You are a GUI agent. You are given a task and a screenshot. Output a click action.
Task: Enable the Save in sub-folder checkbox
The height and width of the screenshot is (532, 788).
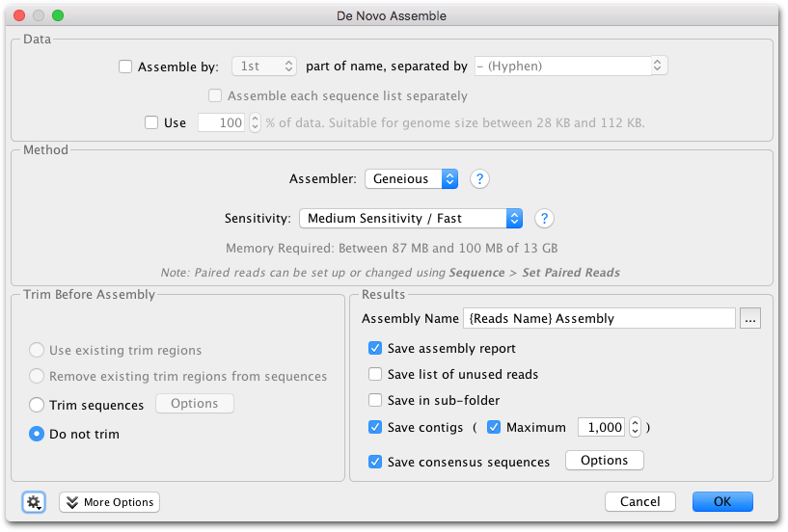point(375,400)
